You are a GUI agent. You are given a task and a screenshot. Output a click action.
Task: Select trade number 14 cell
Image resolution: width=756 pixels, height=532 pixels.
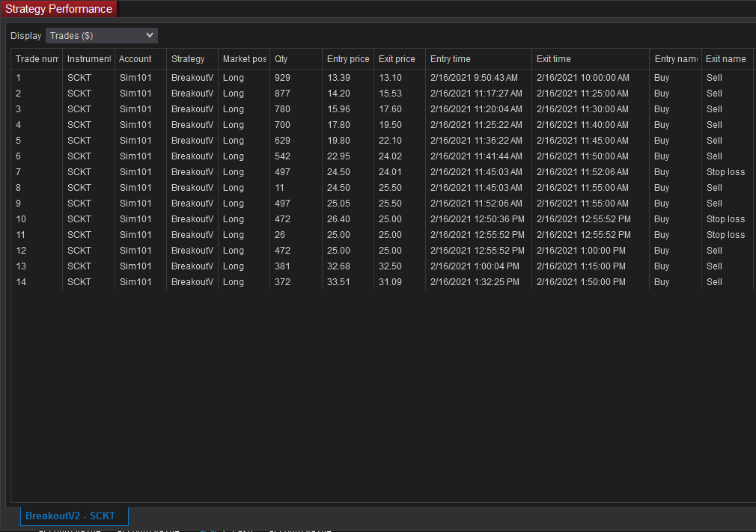click(21, 282)
